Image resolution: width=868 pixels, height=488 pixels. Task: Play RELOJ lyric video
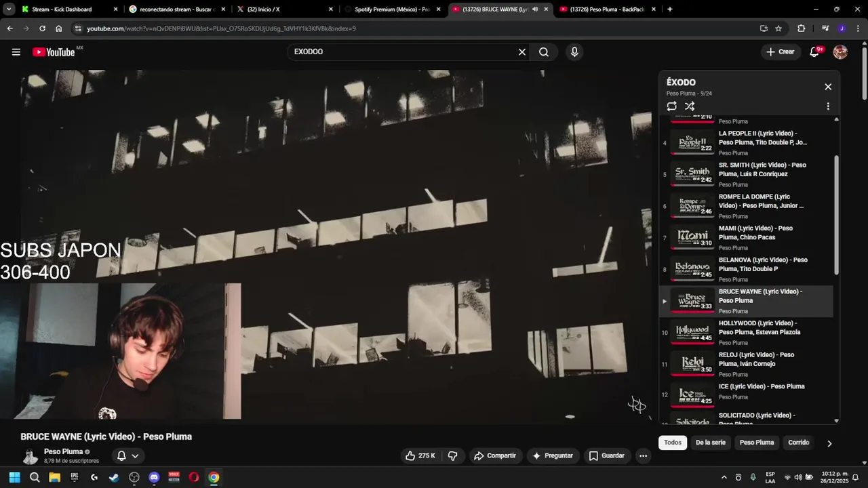(x=746, y=365)
